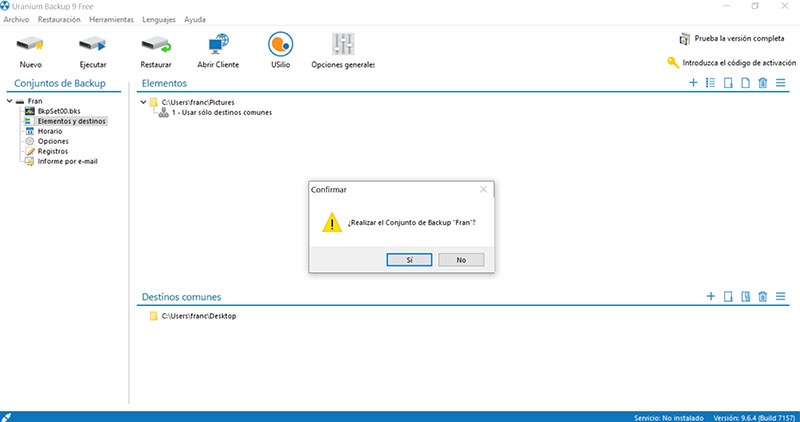The image size is (800, 422).
Task: Click the blank page icon in Elementos header
Action: 745,83
